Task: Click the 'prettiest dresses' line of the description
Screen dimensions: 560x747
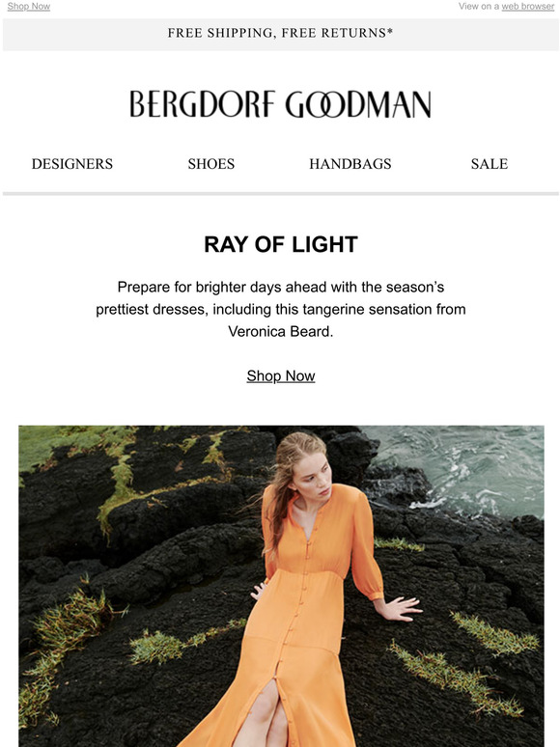Action: [281, 309]
